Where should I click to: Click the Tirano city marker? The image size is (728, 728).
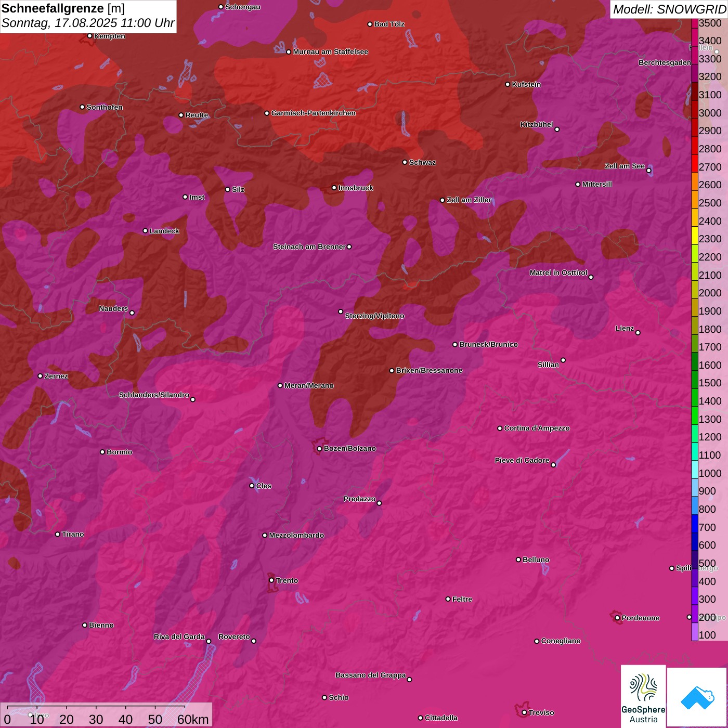(x=58, y=534)
